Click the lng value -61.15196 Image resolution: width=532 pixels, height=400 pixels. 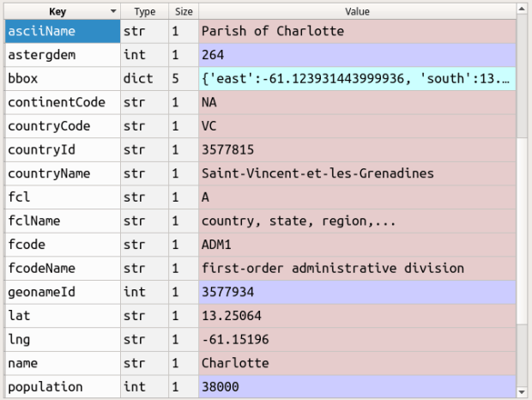357,340
